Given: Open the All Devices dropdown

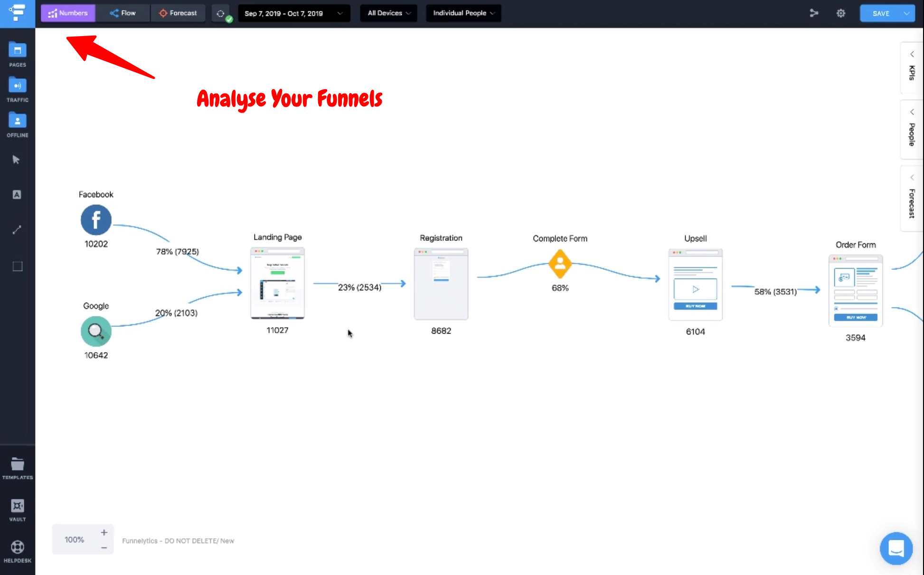Looking at the screenshot, I should pos(388,13).
